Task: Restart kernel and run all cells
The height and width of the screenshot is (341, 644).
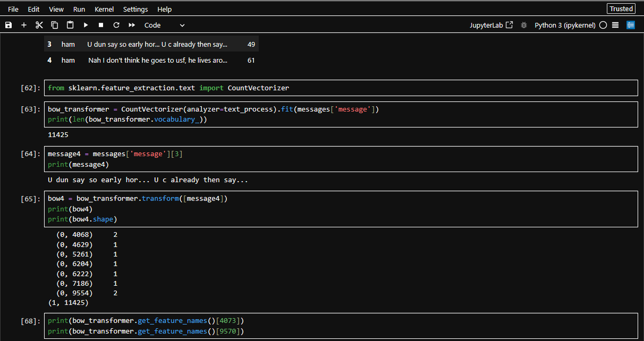Action: 132,25
